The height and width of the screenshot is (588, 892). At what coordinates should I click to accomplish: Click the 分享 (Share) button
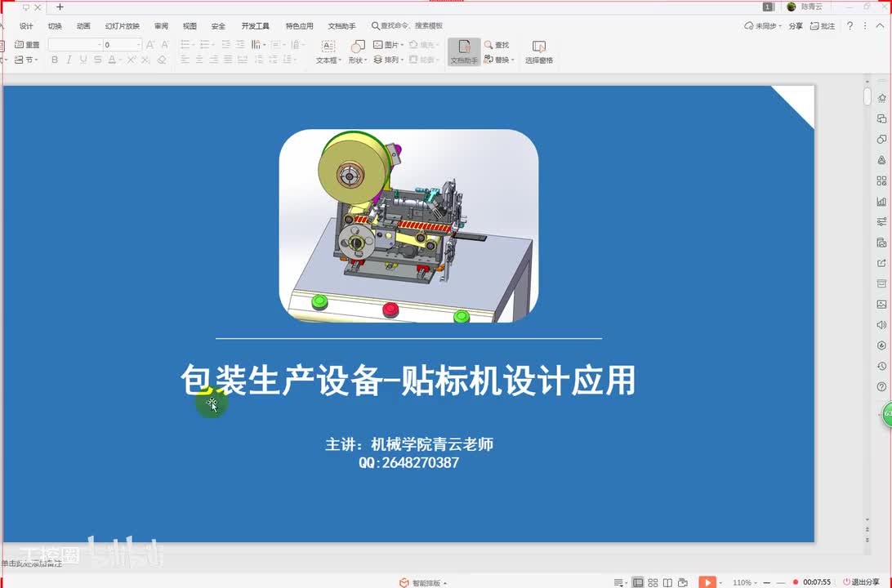pyautogui.click(x=796, y=26)
